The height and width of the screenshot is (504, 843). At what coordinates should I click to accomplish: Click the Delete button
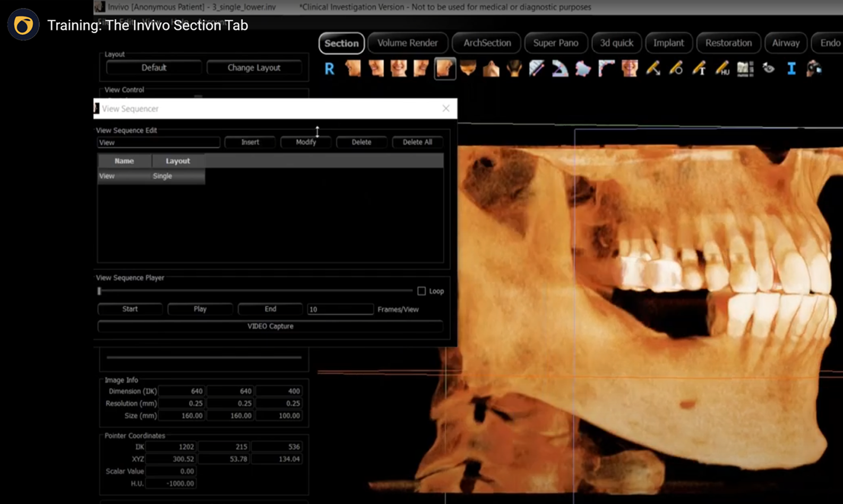point(362,142)
